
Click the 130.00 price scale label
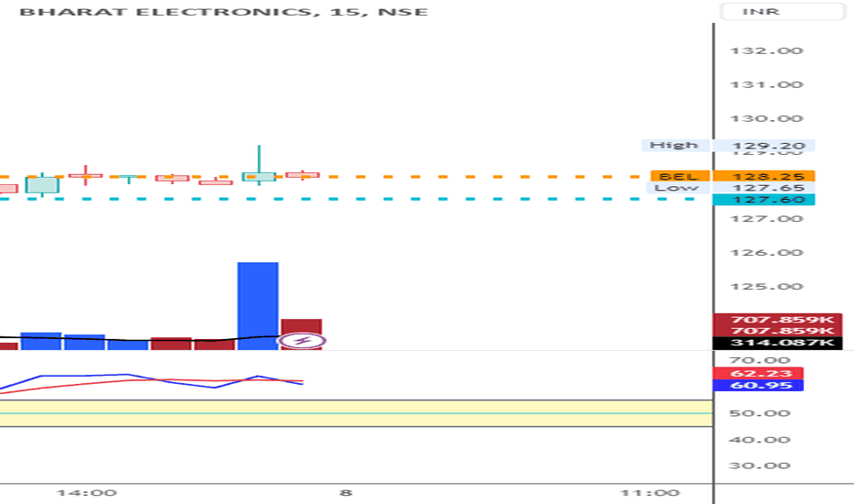(x=766, y=118)
